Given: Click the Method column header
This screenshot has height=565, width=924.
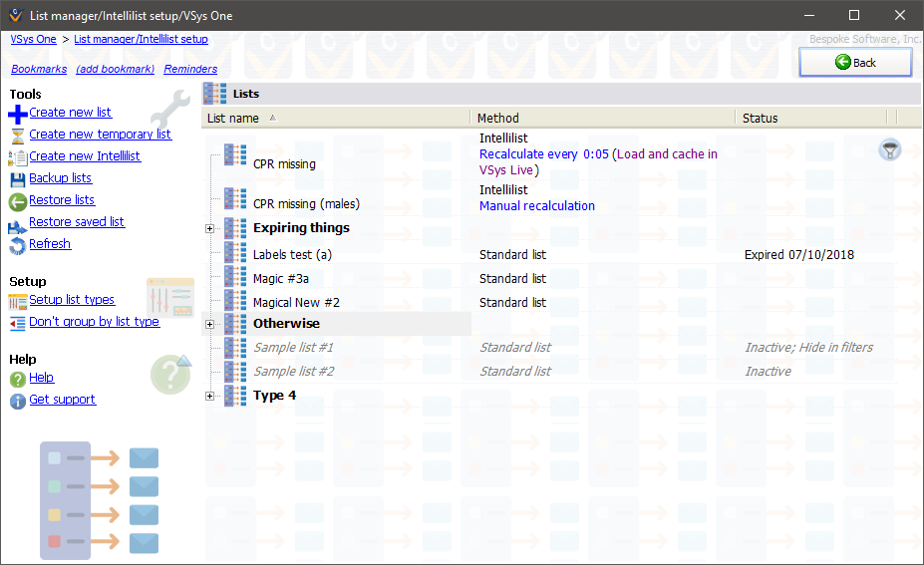Looking at the screenshot, I should coord(603,118).
